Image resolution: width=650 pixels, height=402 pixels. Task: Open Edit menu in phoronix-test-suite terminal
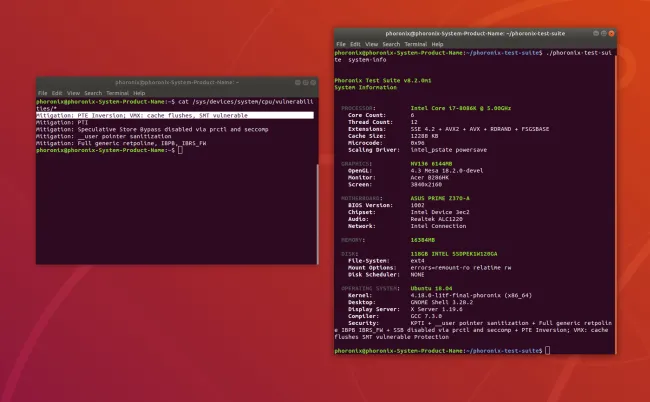click(x=355, y=44)
